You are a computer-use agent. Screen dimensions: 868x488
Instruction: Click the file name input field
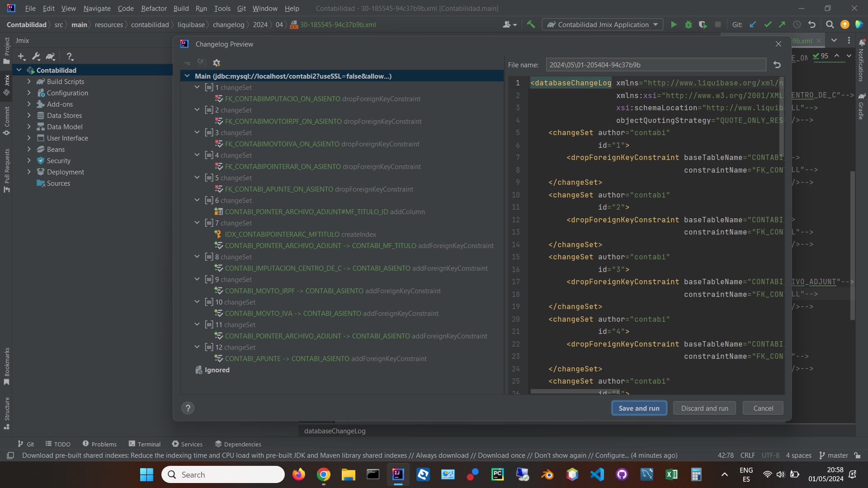pyautogui.click(x=655, y=64)
